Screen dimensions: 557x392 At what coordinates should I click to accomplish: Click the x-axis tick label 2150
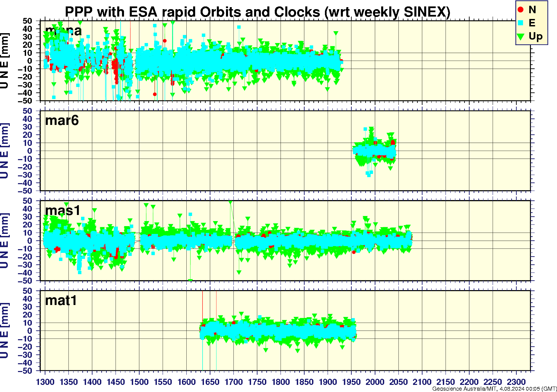click(x=446, y=382)
